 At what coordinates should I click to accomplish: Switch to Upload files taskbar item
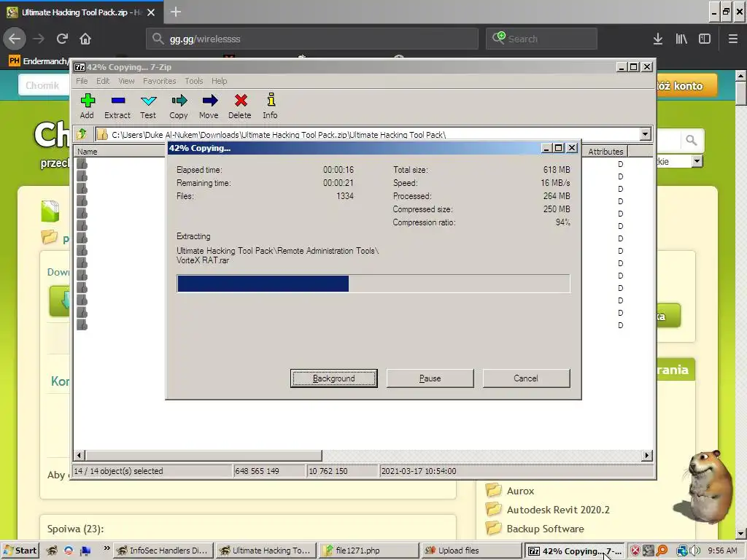(x=471, y=551)
